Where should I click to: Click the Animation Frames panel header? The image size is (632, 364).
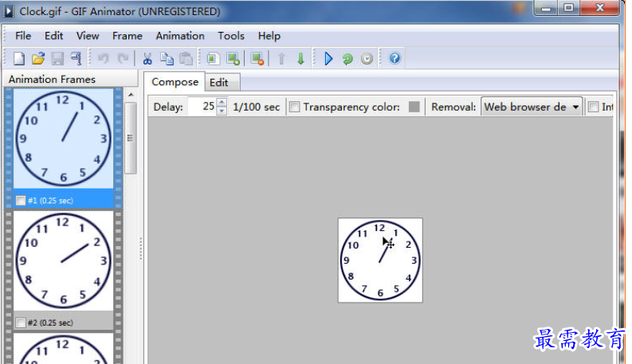tap(71, 80)
